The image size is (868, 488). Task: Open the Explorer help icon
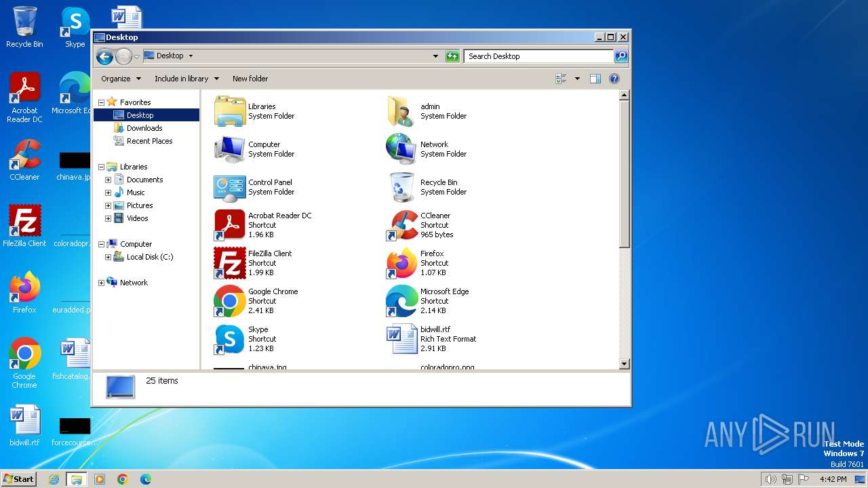pos(614,79)
